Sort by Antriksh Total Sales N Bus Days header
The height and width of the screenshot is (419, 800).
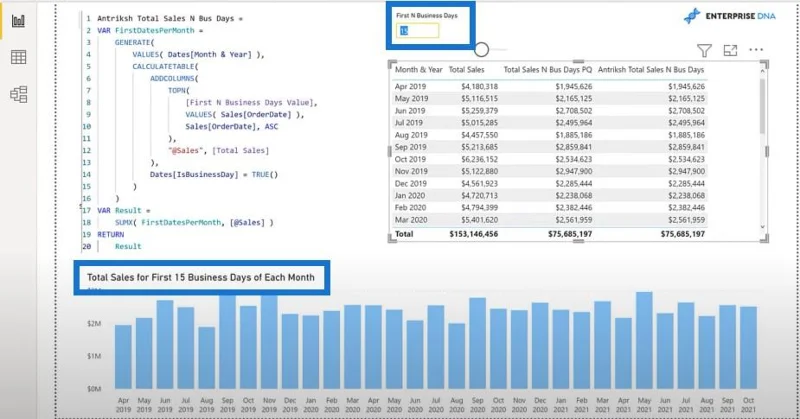point(651,69)
